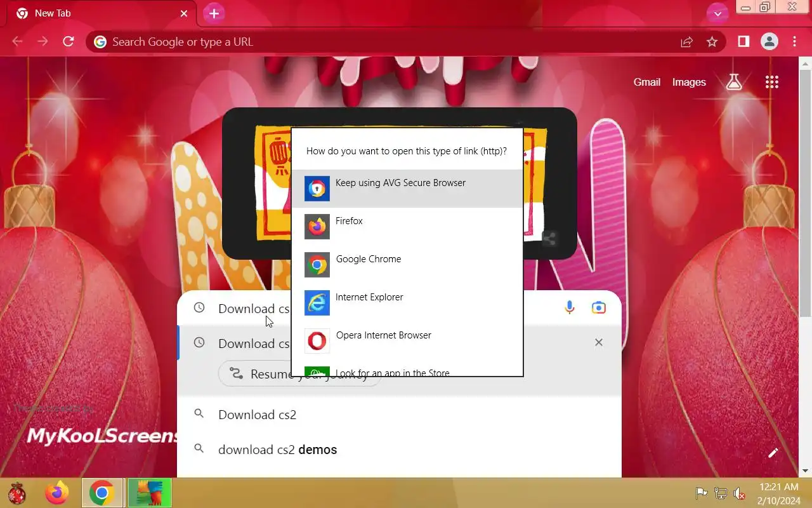Open the Google apps grid icon
Screen dimensions: 812x508
(772, 82)
